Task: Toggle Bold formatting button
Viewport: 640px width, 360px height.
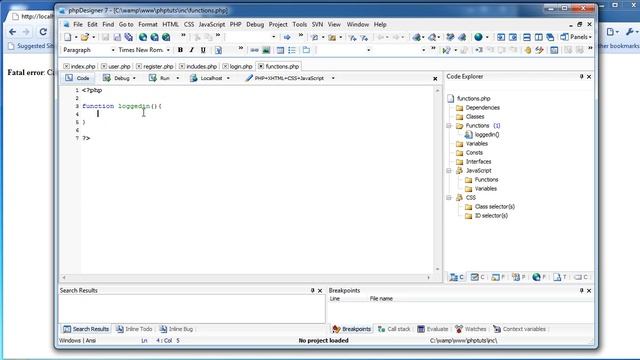Action: pos(180,50)
